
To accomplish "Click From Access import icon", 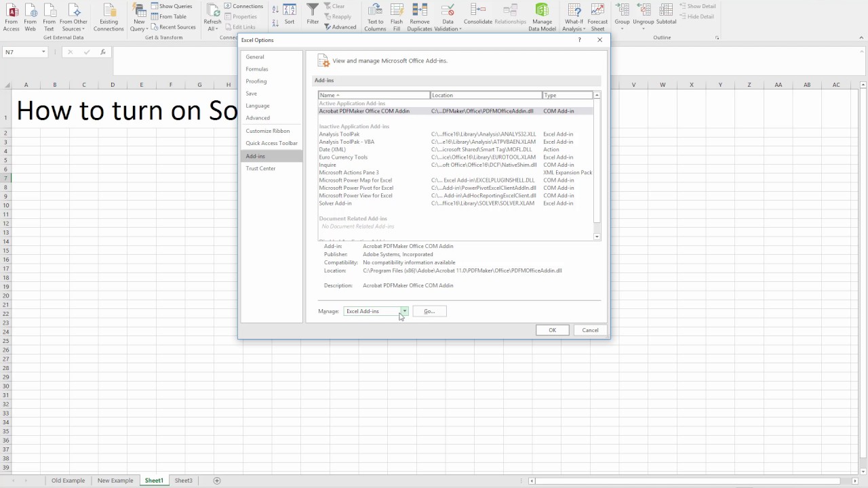I will 12,17.
